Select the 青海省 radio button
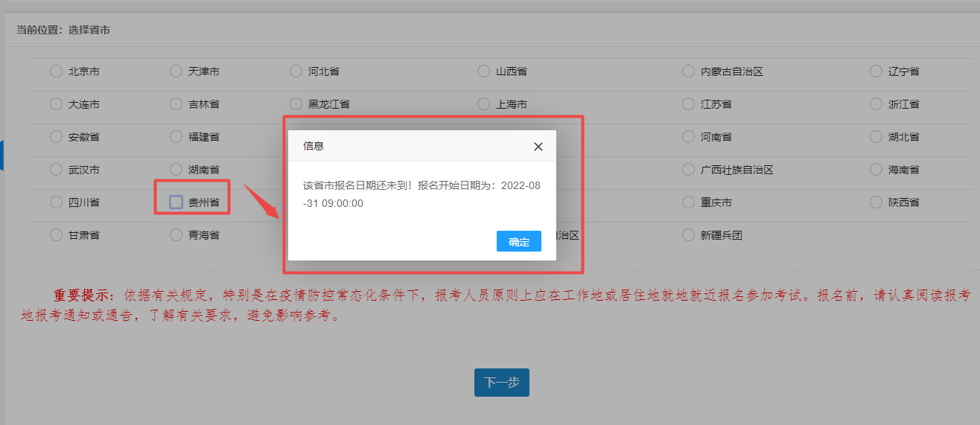This screenshot has height=425, width=980. 176,235
